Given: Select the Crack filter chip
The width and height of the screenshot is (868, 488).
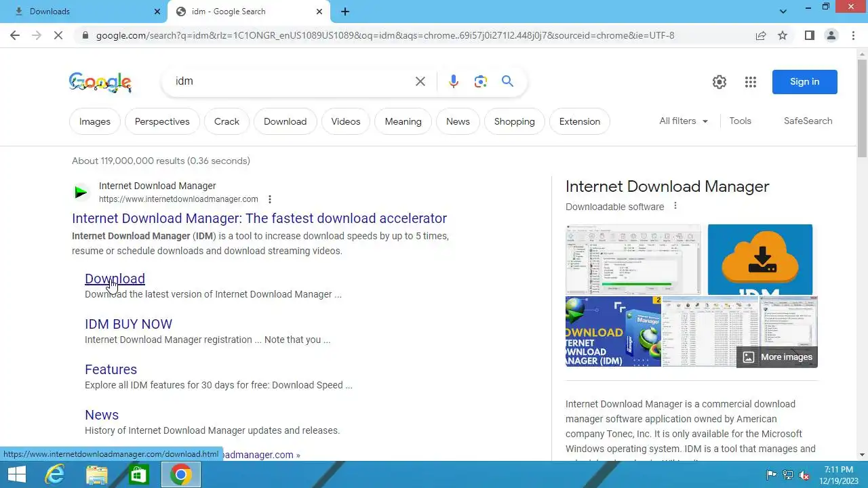Looking at the screenshot, I should (x=226, y=121).
